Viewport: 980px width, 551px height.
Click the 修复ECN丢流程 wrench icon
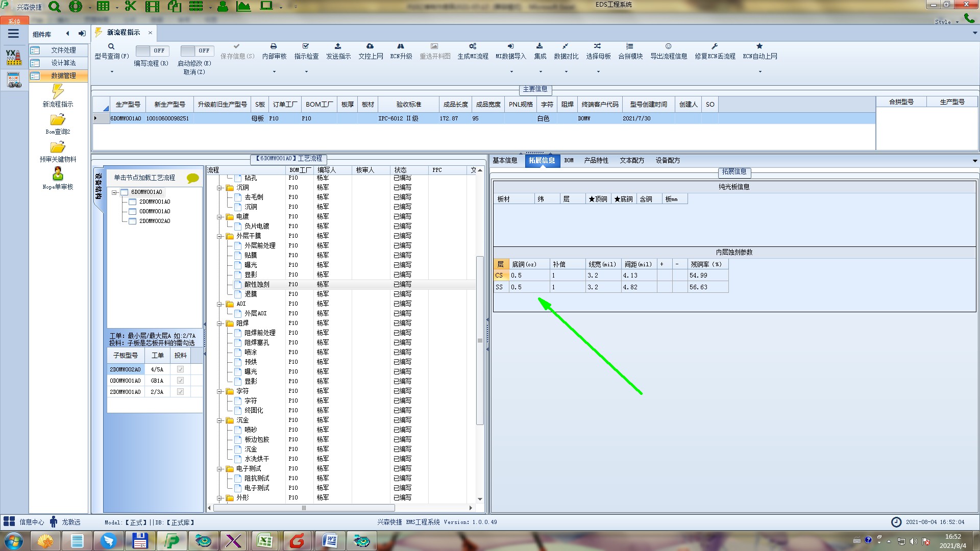click(x=715, y=46)
